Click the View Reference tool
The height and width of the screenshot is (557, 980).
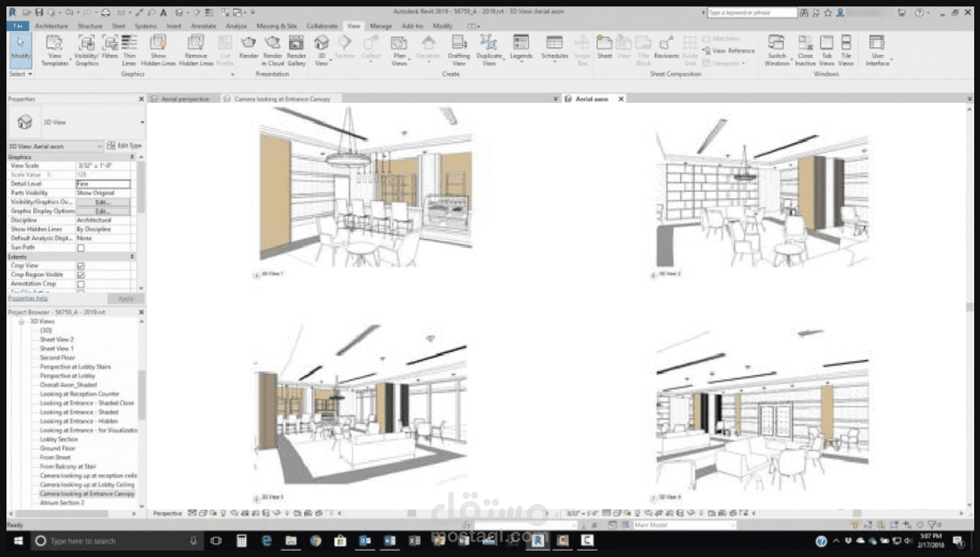click(729, 50)
